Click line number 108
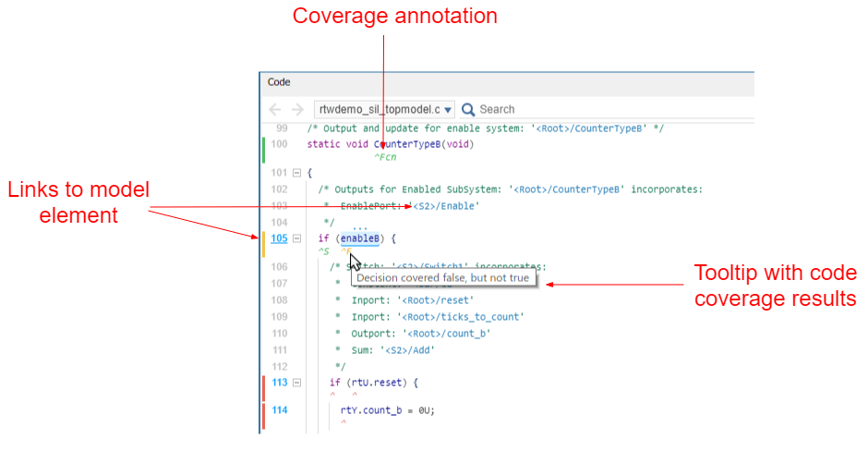 (280, 300)
